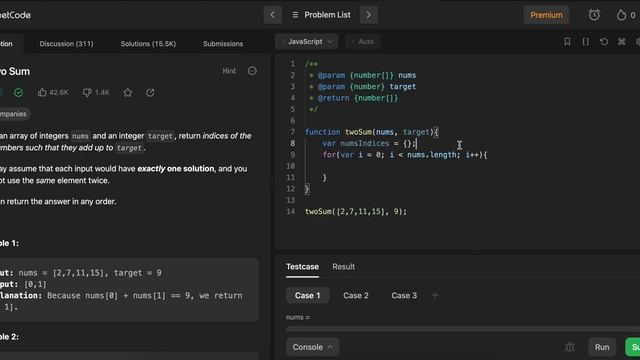
Task: Click the solved green checkmark icon
Action: (x=18, y=93)
